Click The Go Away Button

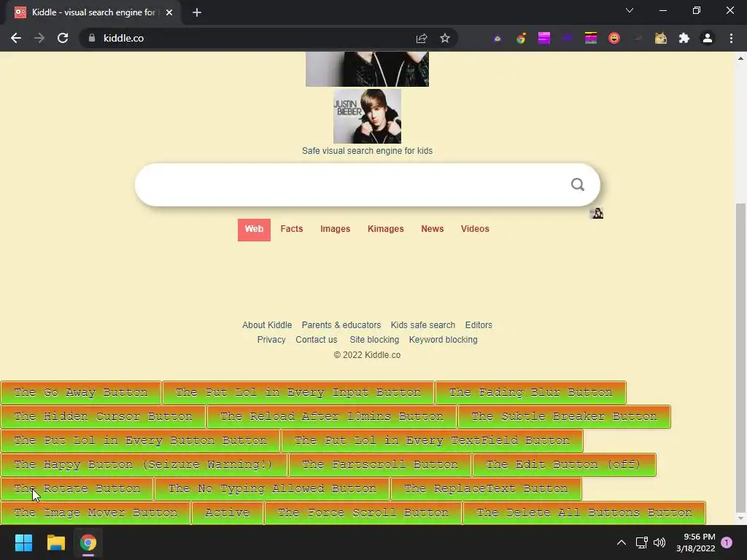pyautogui.click(x=81, y=393)
